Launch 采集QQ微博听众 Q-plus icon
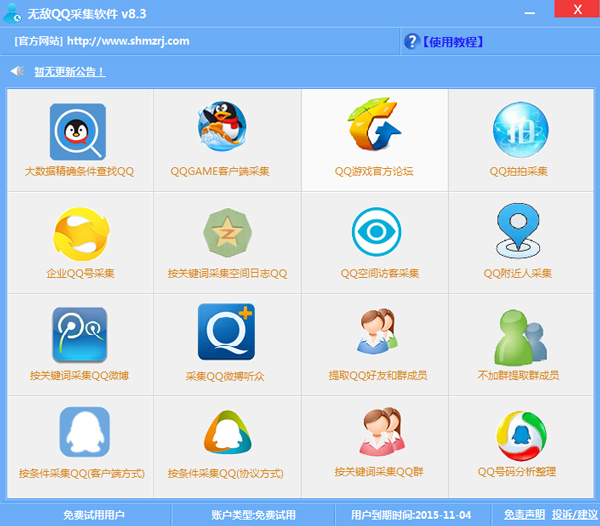Image resolution: width=600 pixels, height=526 pixels. tap(226, 332)
